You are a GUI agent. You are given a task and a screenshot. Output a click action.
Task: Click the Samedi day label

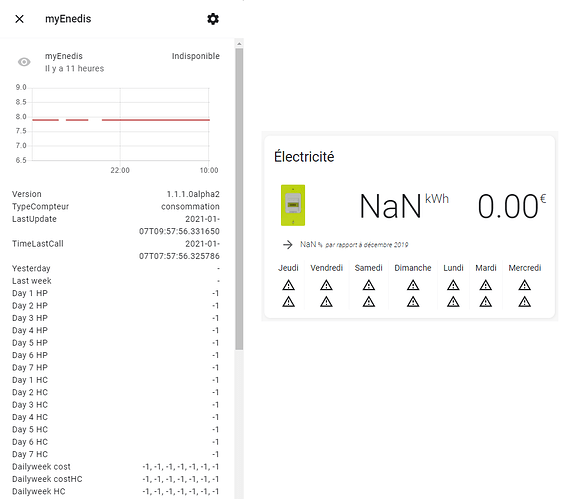click(x=368, y=268)
